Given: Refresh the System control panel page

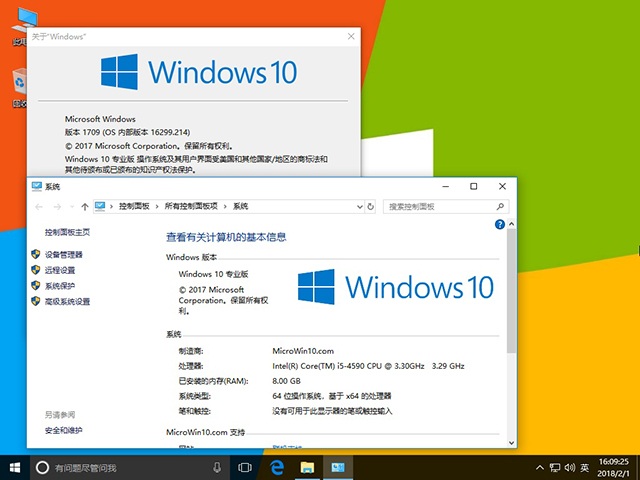Looking at the screenshot, I should 371,207.
